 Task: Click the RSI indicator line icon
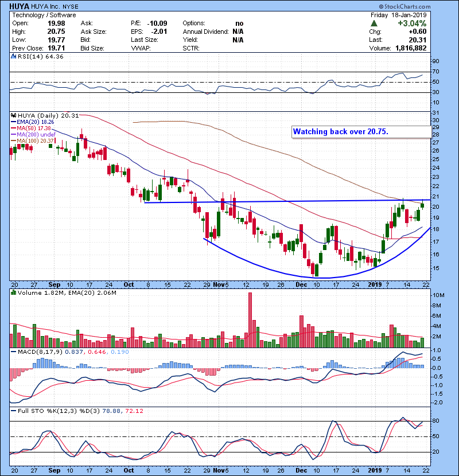(x=13, y=56)
